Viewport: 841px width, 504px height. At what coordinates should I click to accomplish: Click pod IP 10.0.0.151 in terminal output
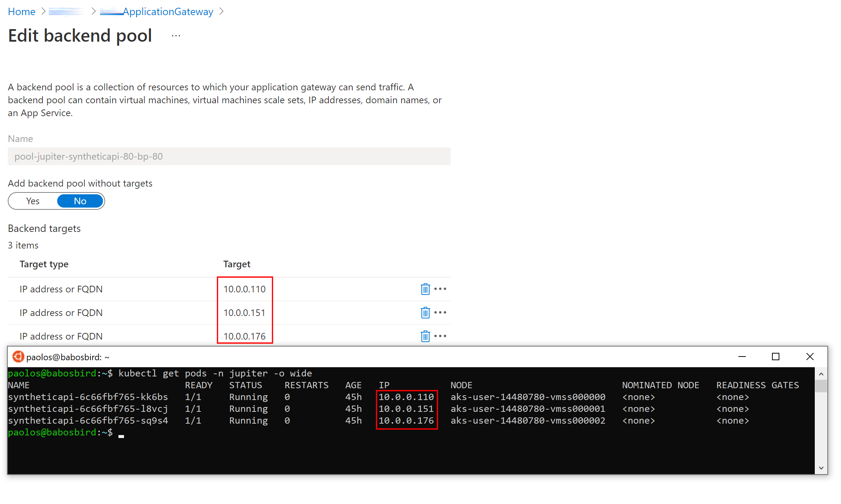click(x=406, y=409)
